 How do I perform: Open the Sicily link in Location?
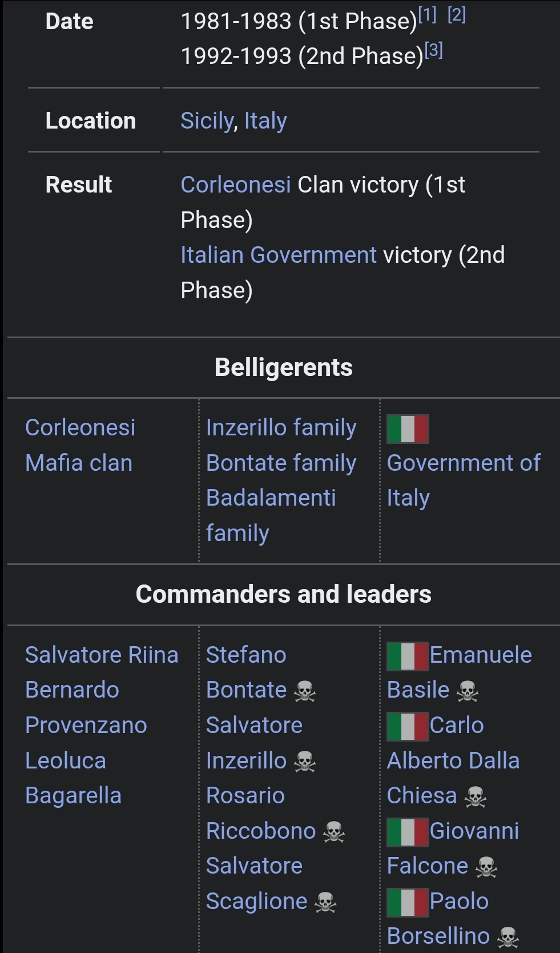[207, 121]
